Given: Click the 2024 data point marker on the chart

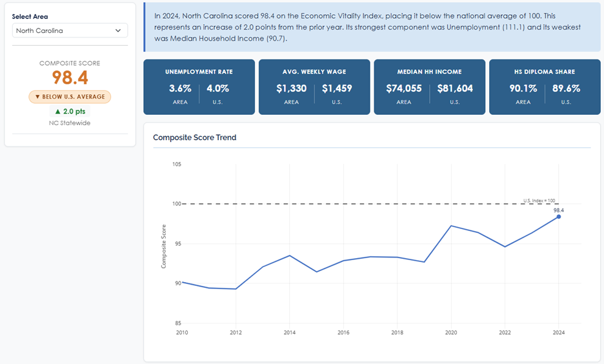Looking at the screenshot, I should [x=558, y=217].
